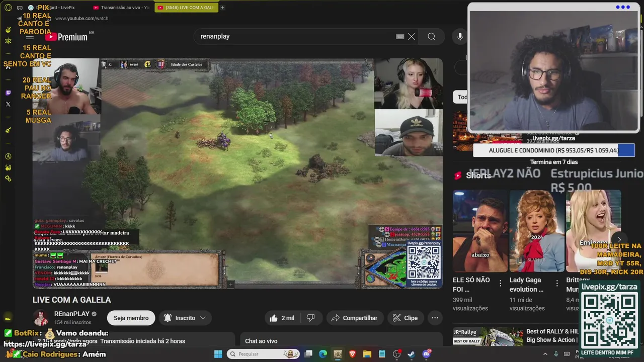Open X (Twitter) in the sidebar
Viewport: 644px width, 362px height.
coord(8,104)
